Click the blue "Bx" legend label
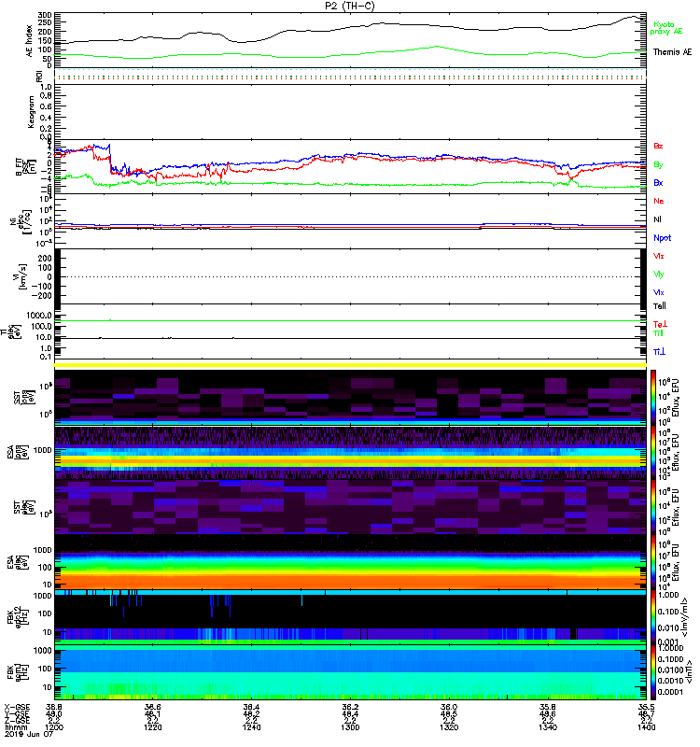The width and height of the screenshot is (700, 747). click(x=658, y=182)
